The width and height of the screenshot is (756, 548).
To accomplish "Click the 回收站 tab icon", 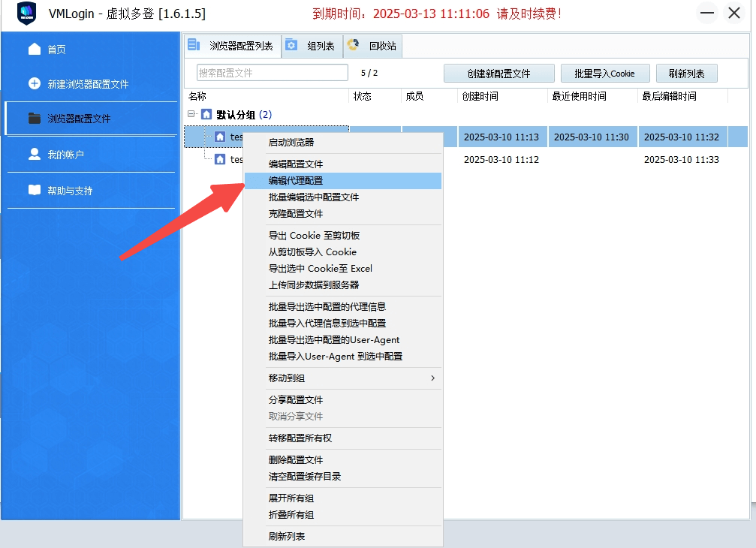I will (354, 46).
